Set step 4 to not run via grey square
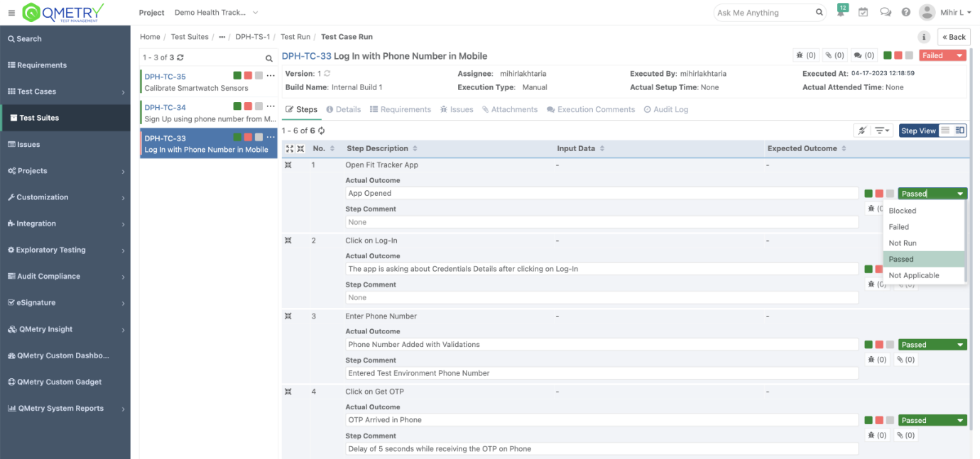This screenshot has height=459, width=980. click(x=890, y=420)
